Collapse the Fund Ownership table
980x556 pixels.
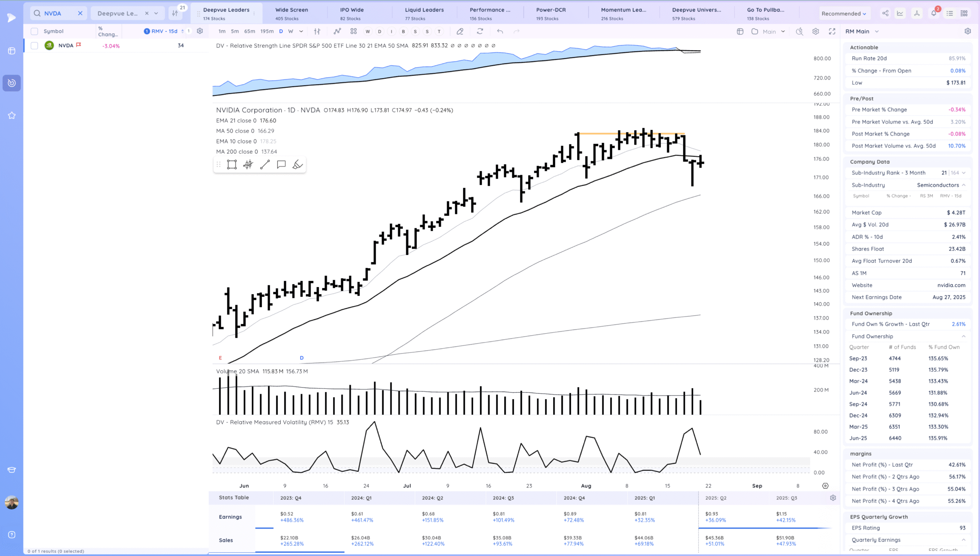click(x=964, y=336)
